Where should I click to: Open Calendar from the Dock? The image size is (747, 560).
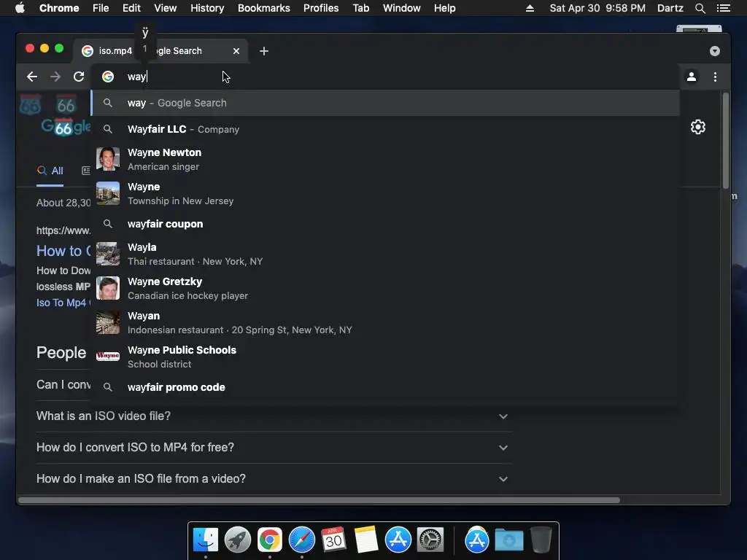(333, 540)
